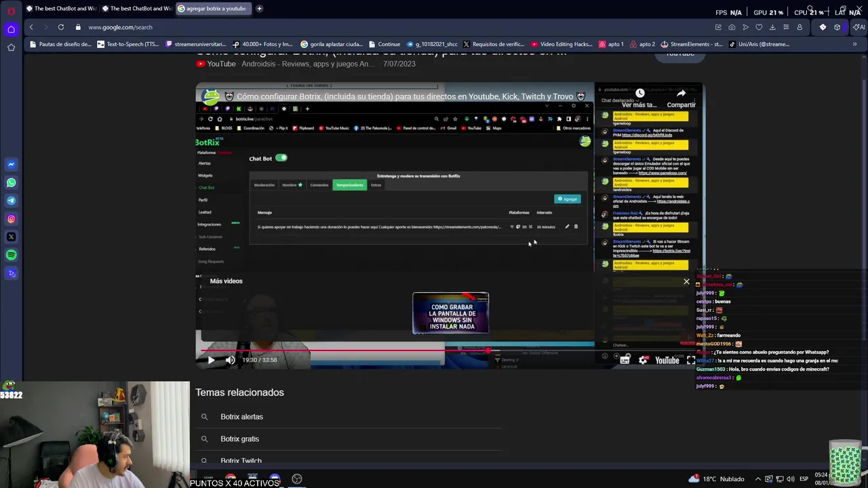View the site security lock icon
Viewport: 868px width, 488px height.
pos(78,27)
